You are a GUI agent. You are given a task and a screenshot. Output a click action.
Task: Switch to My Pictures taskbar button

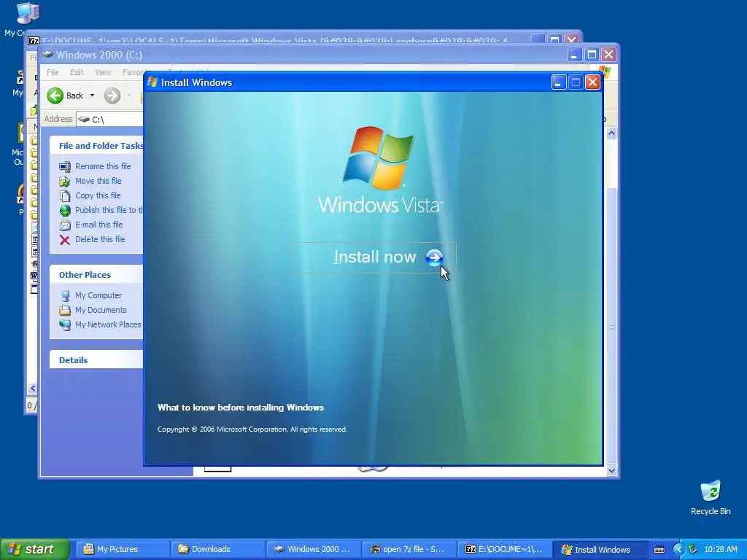point(122,550)
